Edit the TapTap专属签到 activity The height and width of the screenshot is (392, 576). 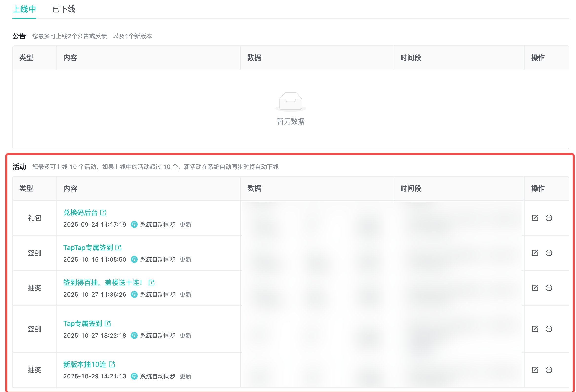535,253
